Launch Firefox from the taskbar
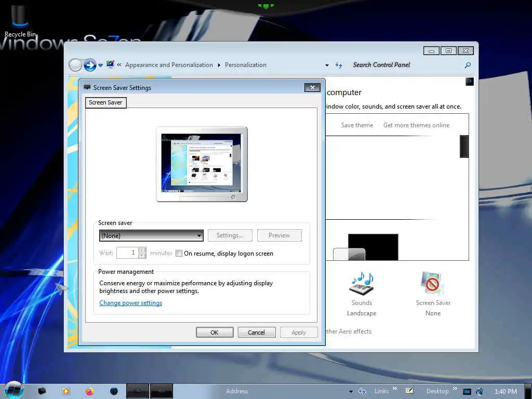Viewport: 532px width, 399px height. [x=89, y=391]
